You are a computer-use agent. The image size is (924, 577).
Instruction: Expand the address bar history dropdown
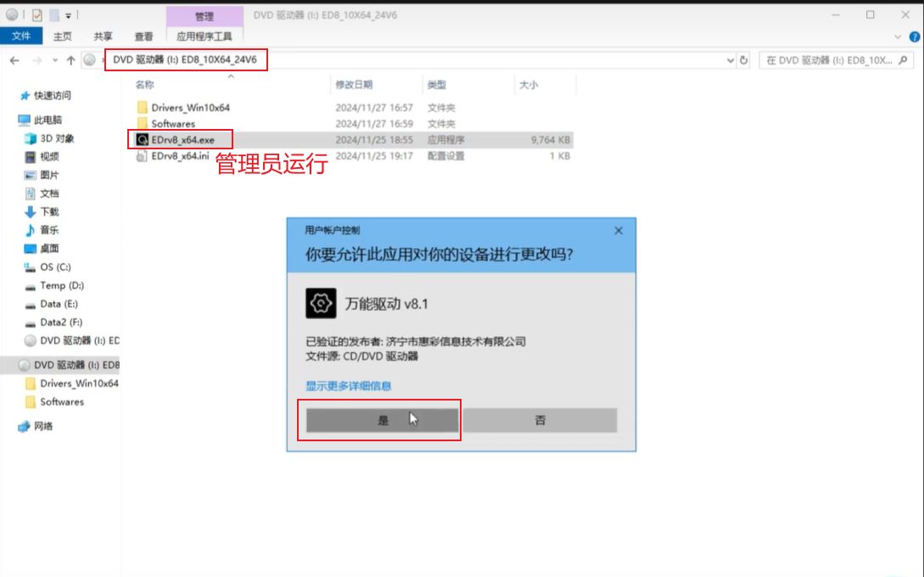pyautogui.click(x=731, y=60)
